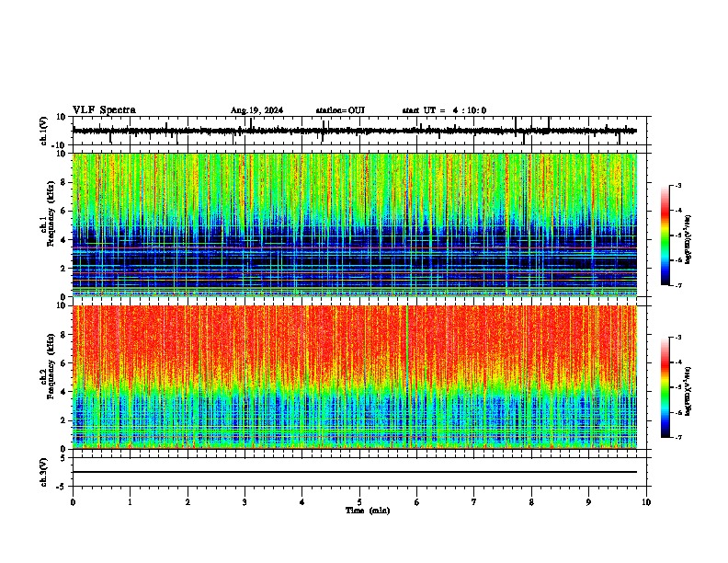Click the ch.1 spectrogram plot
The height and width of the screenshot is (563, 728).
point(355,224)
